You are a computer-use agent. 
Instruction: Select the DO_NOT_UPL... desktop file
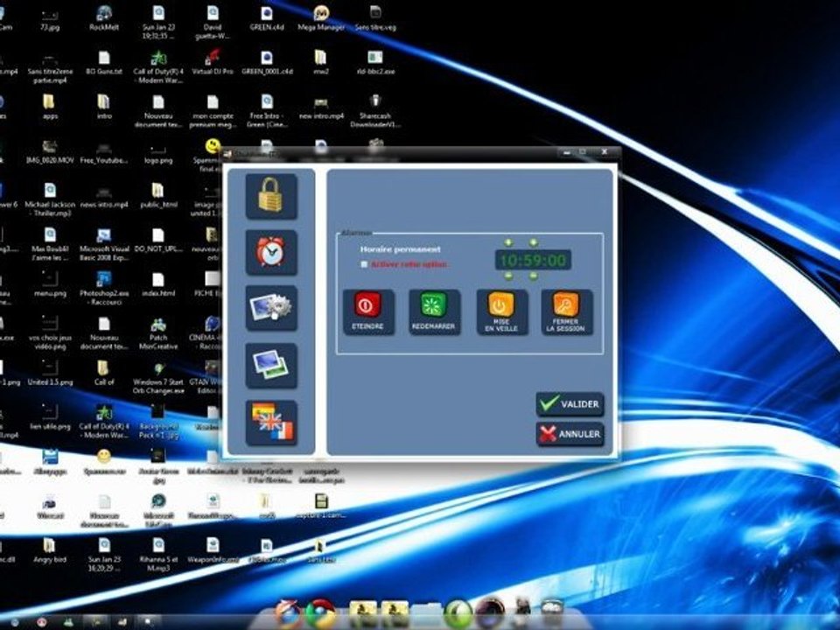pyautogui.click(x=158, y=240)
